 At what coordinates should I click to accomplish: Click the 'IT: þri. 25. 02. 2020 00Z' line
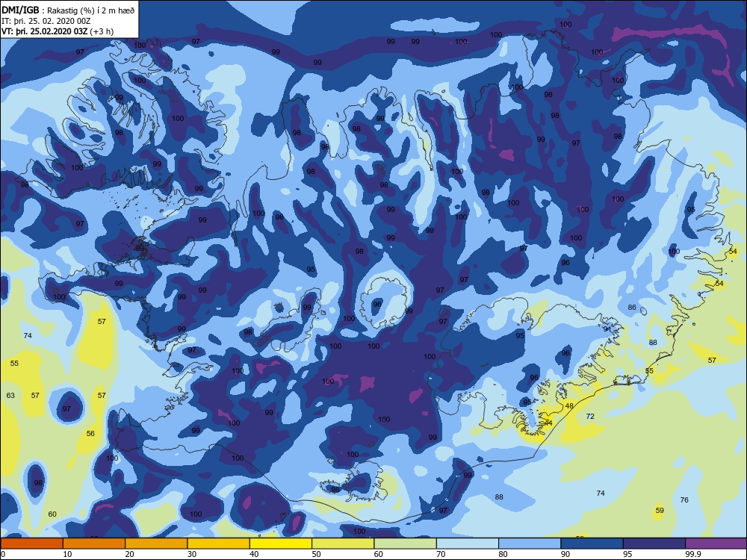pos(46,21)
